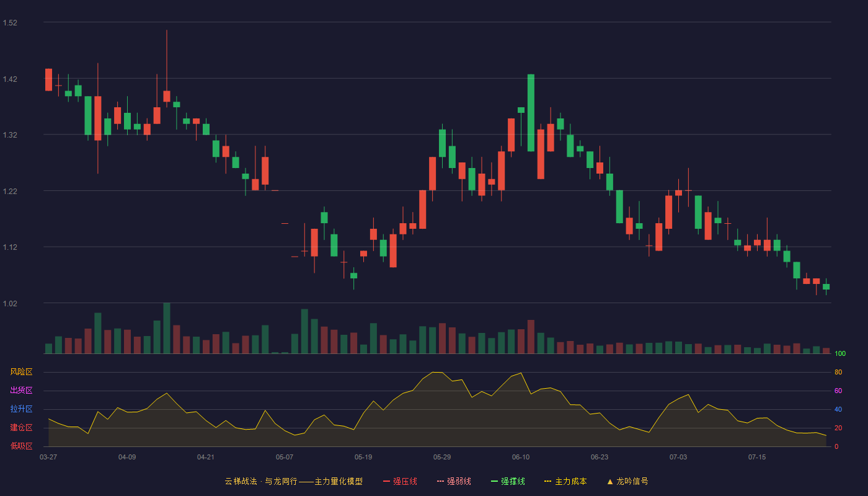This screenshot has width=868, height=496.
Task: Toggle the 主力成本 legend series
Action: pyautogui.click(x=565, y=481)
